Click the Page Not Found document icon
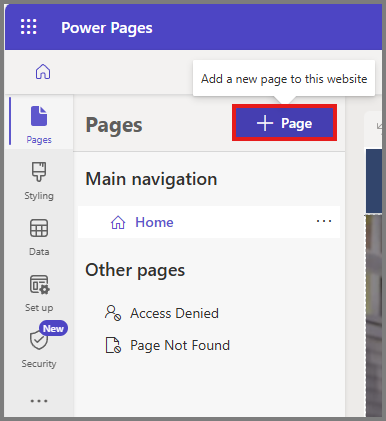386x421 pixels. [x=113, y=345]
